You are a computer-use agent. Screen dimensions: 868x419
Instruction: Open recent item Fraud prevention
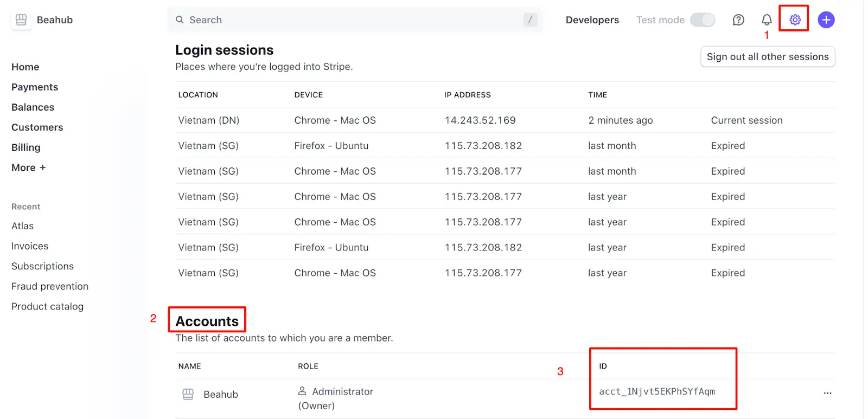coord(50,286)
